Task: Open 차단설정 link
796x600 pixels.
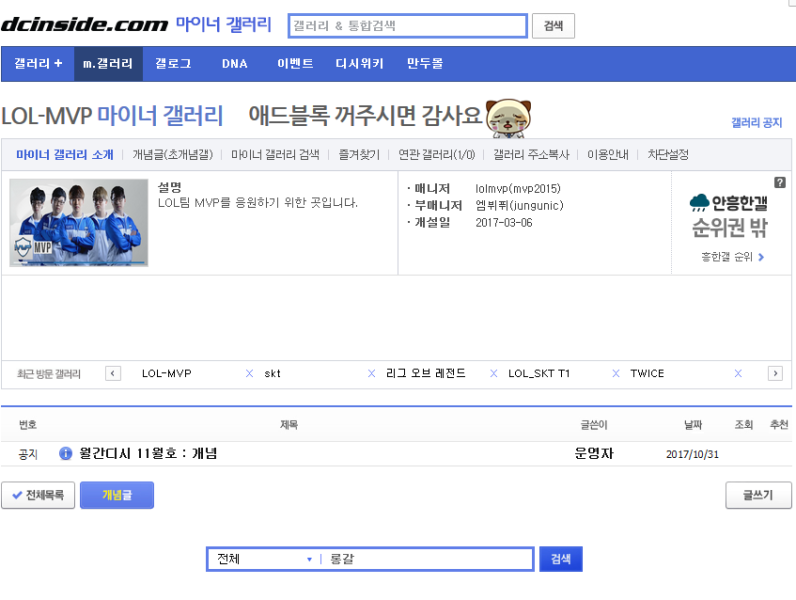Action: tap(668, 154)
